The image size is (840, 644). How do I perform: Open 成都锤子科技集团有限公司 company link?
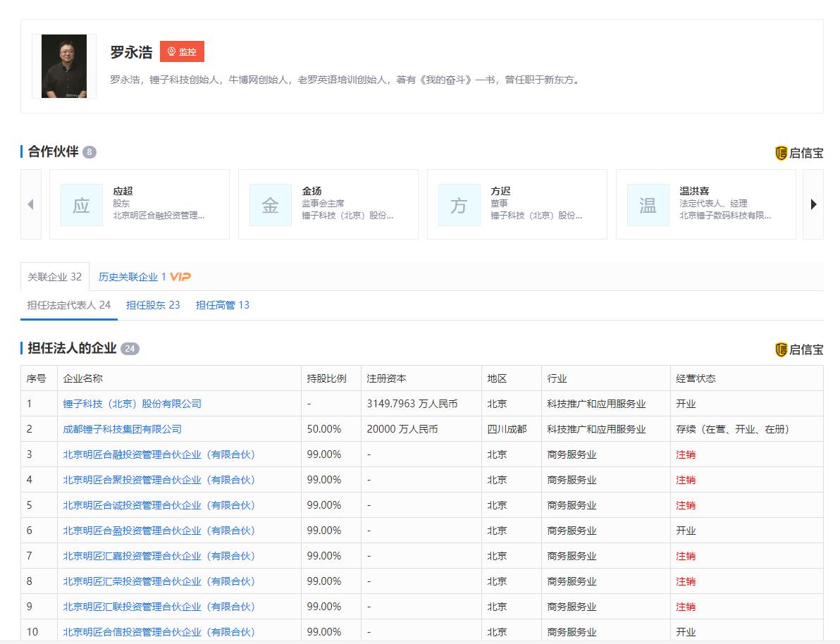(x=123, y=429)
